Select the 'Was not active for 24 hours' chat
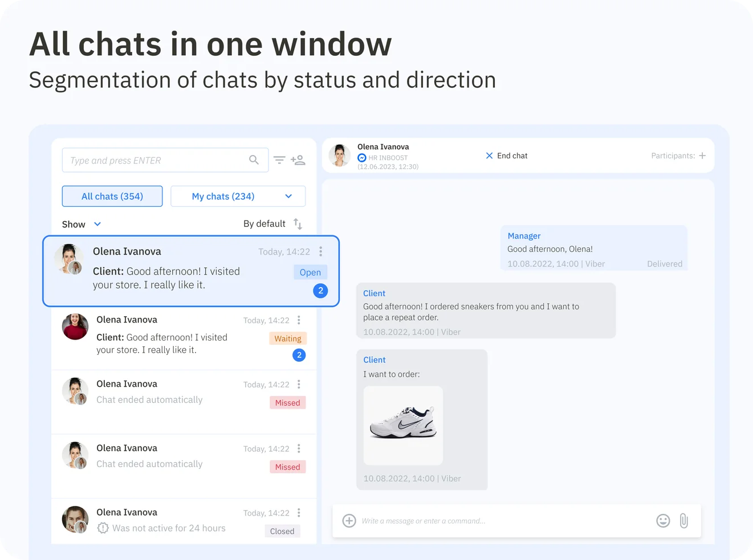The image size is (753, 560). click(184, 521)
